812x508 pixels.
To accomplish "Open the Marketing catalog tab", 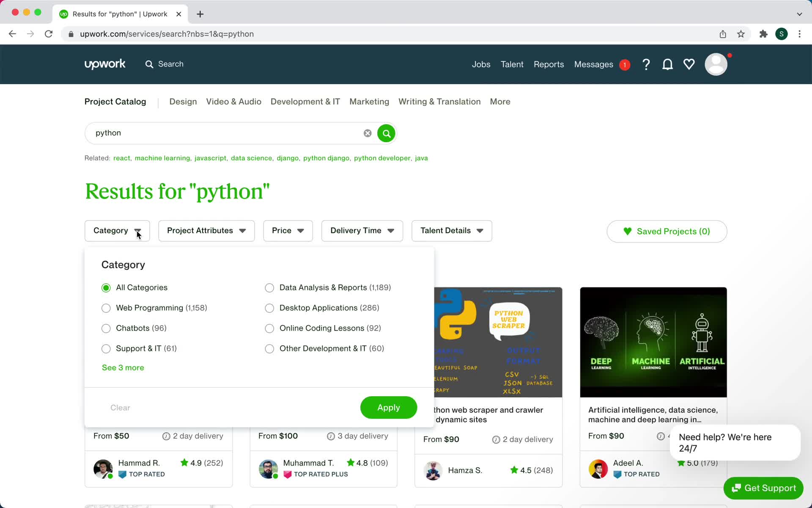I will (369, 102).
